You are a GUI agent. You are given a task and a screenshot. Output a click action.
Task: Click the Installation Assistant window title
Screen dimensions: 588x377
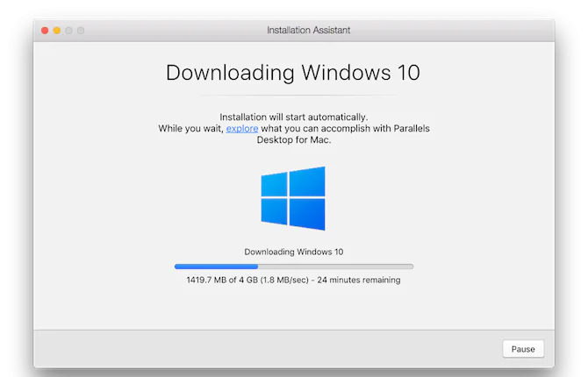pos(308,30)
